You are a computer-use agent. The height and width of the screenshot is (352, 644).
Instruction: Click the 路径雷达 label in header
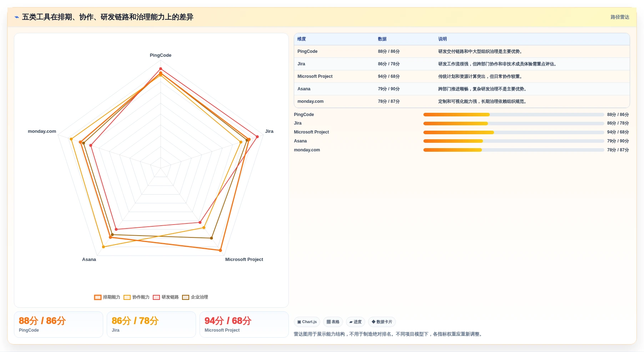pyautogui.click(x=620, y=17)
